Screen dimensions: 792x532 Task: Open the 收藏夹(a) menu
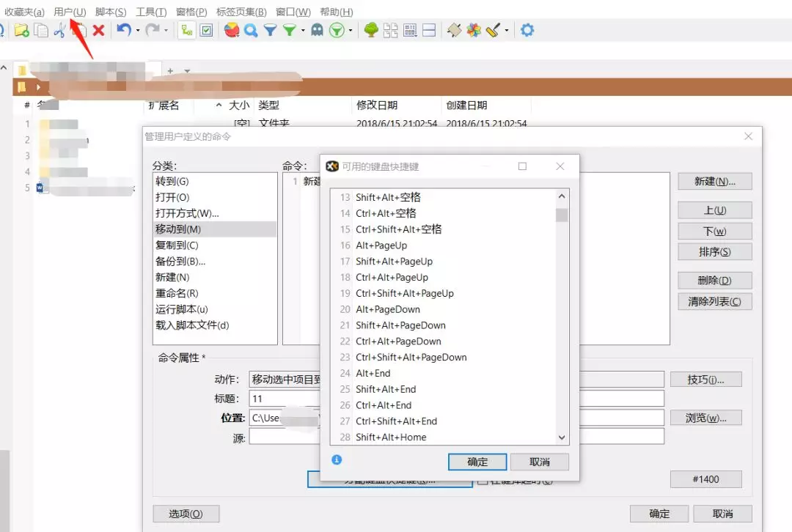(23, 12)
